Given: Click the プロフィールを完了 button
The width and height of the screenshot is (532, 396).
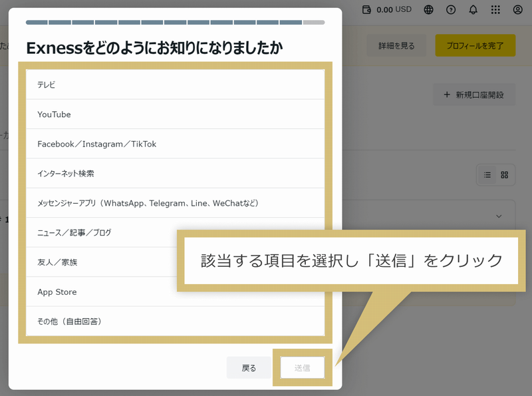Looking at the screenshot, I should click(475, 46).
